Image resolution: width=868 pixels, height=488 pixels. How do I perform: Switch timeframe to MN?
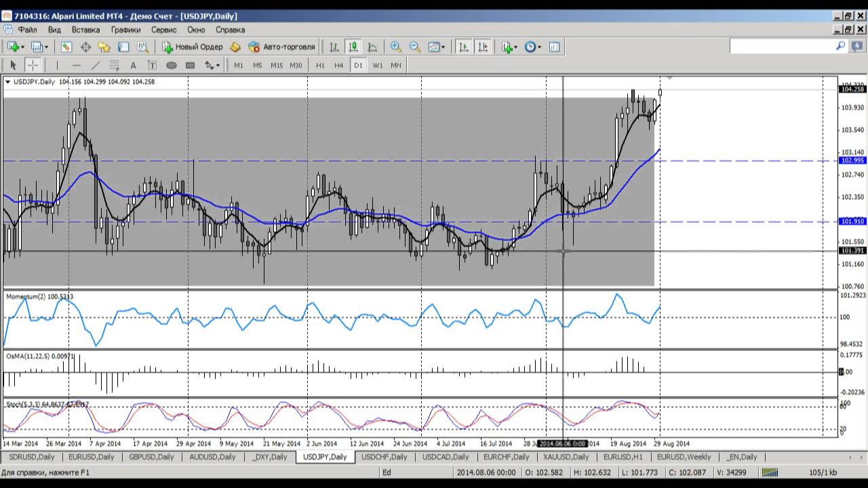click(396, 65)
